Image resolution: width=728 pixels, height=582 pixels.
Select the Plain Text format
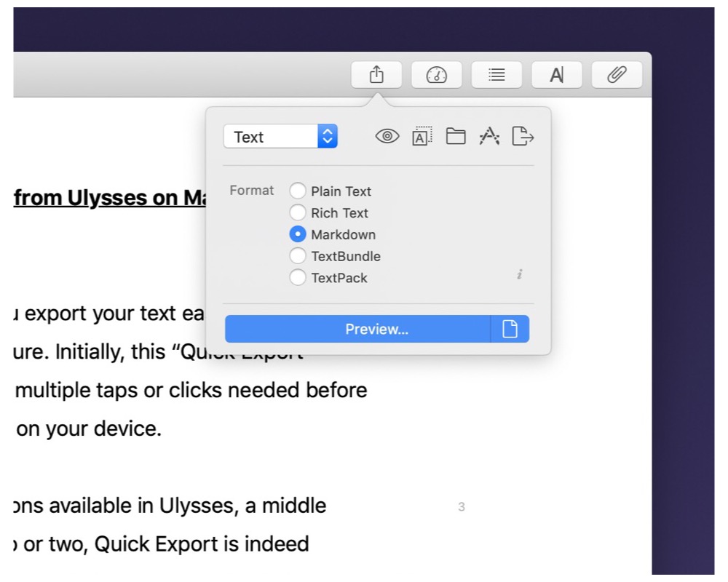330,191
